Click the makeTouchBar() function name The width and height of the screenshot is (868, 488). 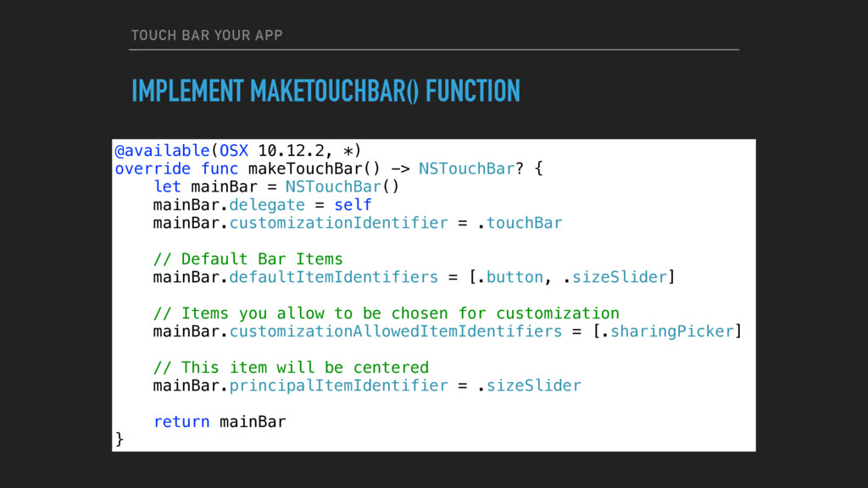(x=314, y=169)
